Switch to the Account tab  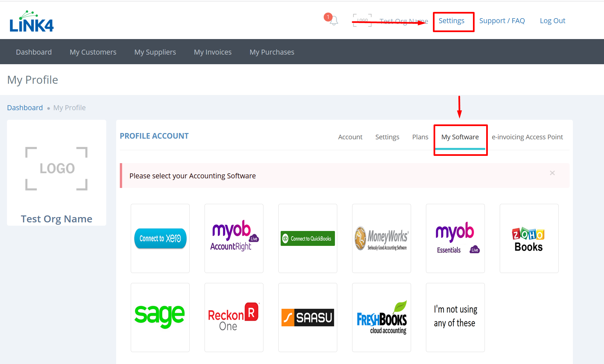[350, 137]
